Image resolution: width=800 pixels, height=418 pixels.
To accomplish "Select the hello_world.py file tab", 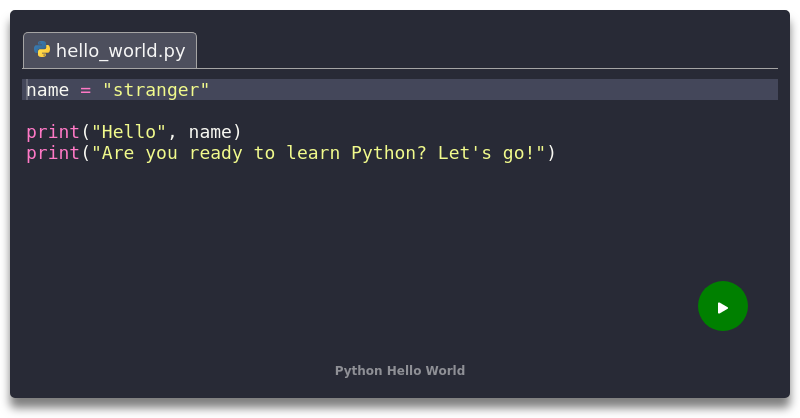I will coord(110,50).
